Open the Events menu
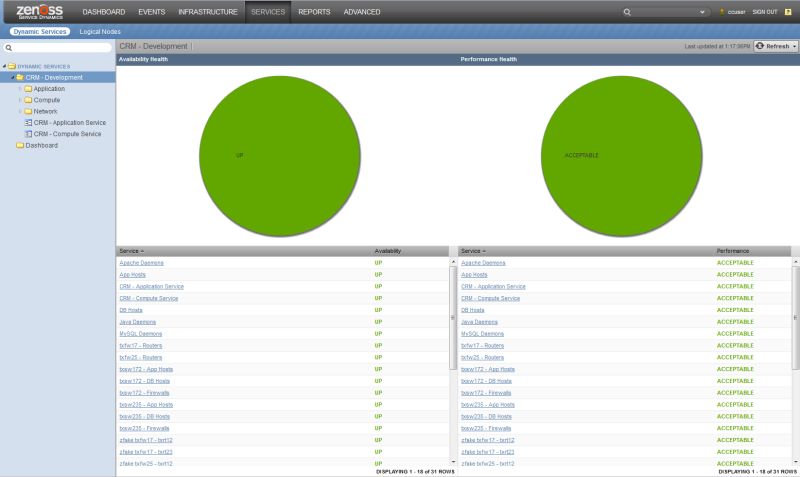 pyautogui.click(x=152, y=12)
